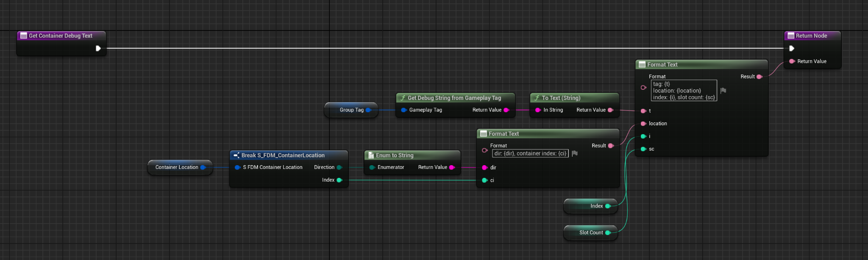Click the Gameplay Tag input pin
Viewport: 868px width, 260px height.
404,110
